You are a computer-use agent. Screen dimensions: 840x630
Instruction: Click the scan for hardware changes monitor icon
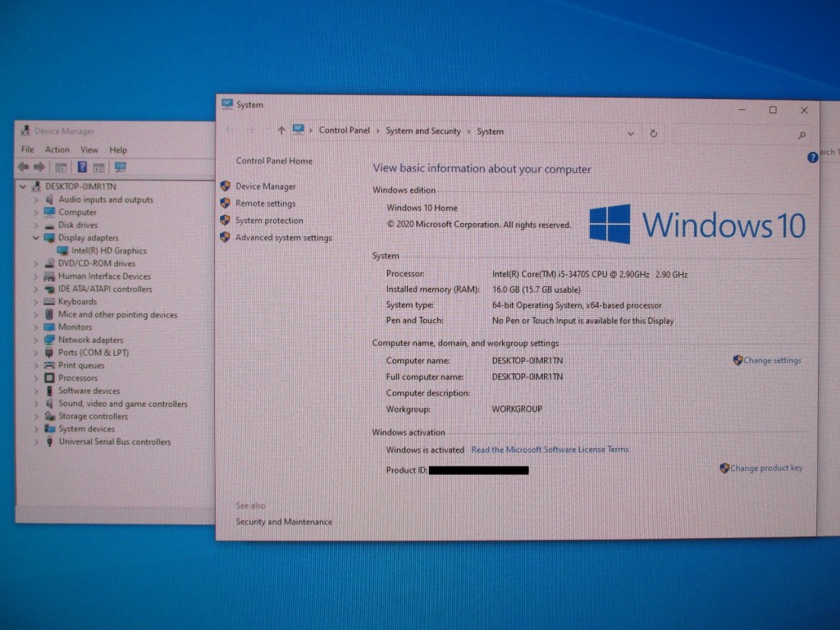click(121, 167)
